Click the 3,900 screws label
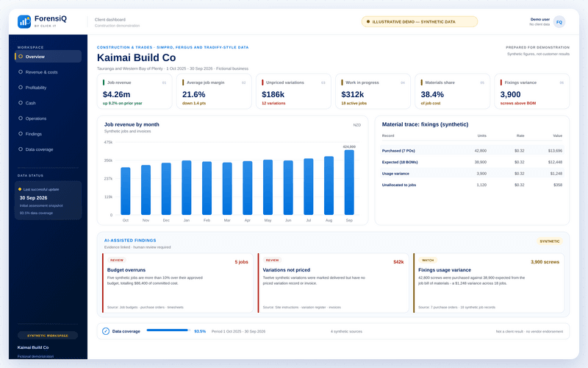Viewport: 588px width, 368px height. pos(545,262)
